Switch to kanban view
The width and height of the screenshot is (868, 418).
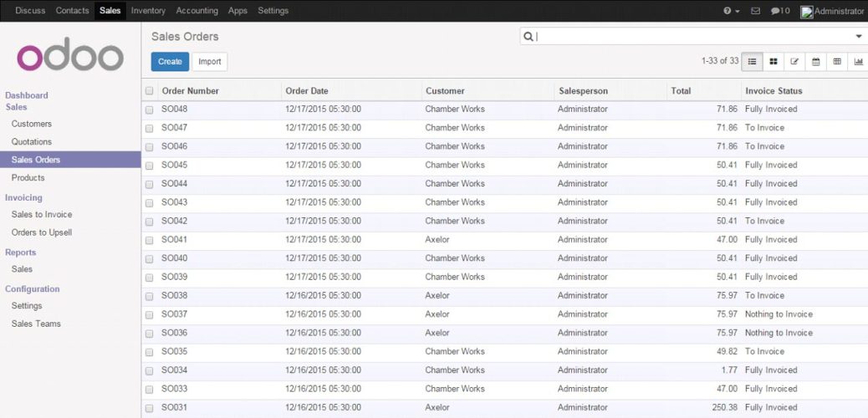774,62
